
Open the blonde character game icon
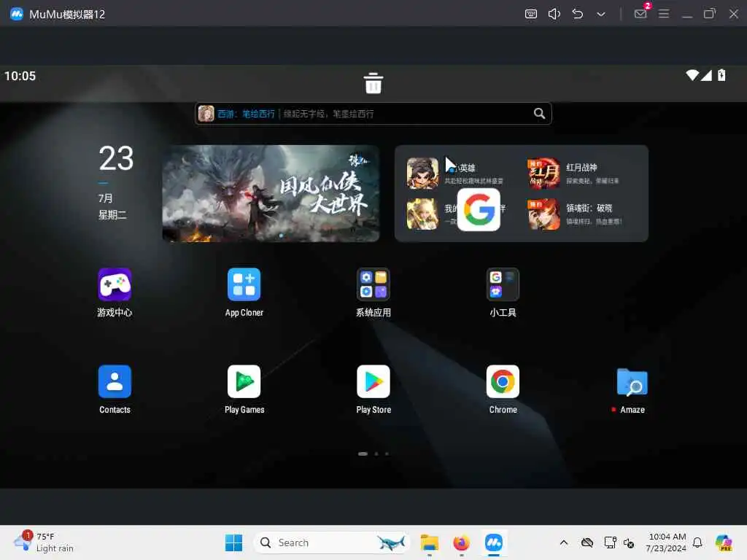[422, 214]
